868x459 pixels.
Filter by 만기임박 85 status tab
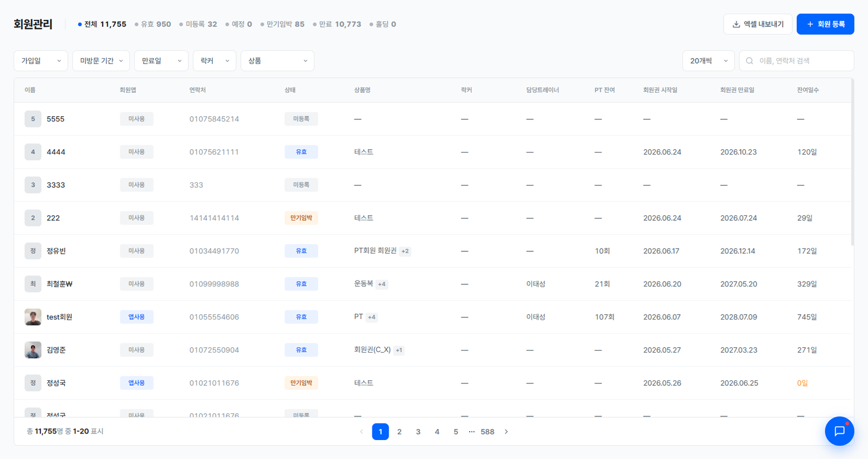282,24
